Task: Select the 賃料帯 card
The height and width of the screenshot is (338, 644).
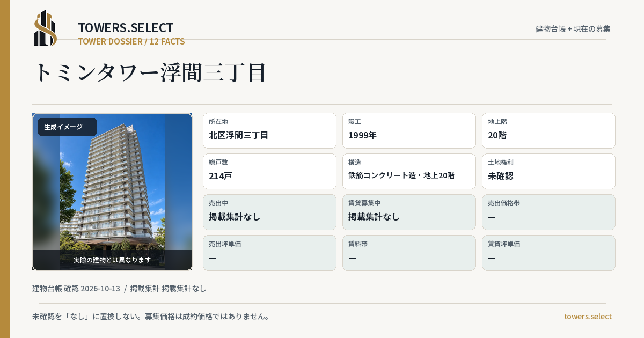Action: 409,253
